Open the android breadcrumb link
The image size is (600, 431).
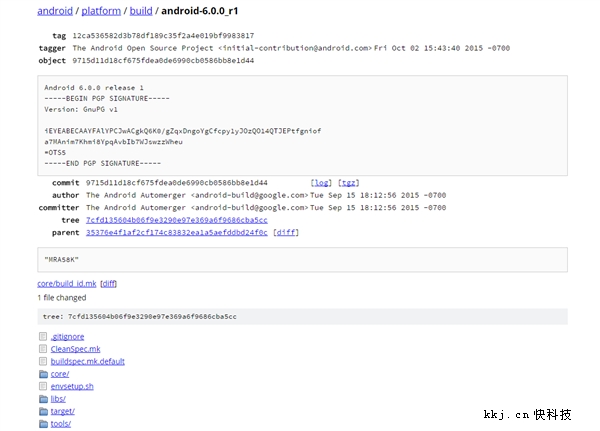[55, 11]
